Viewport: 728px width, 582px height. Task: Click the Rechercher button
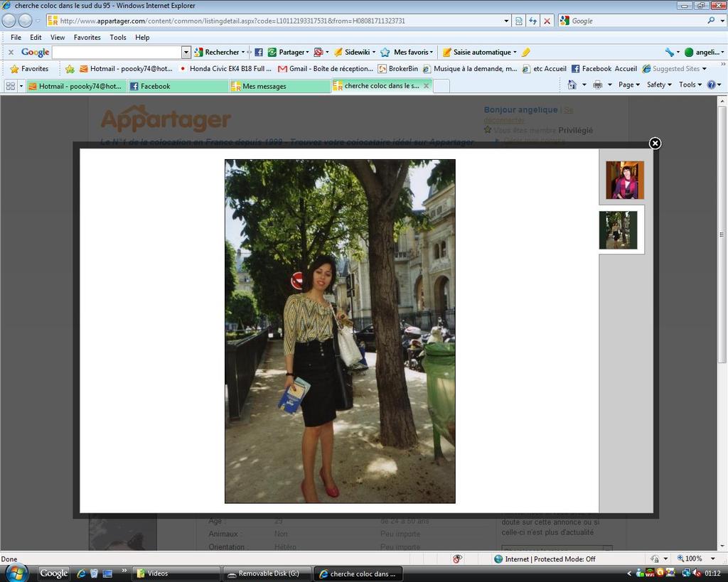click(219, 53)
